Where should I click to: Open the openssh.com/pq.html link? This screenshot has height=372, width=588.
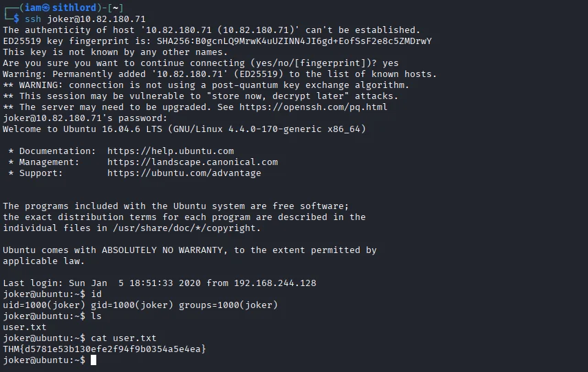click(x=327, y=107)
